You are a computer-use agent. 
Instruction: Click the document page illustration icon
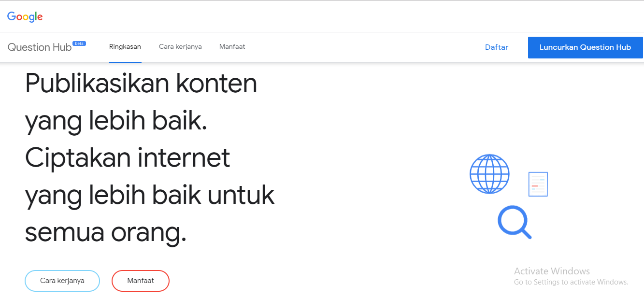538,184
